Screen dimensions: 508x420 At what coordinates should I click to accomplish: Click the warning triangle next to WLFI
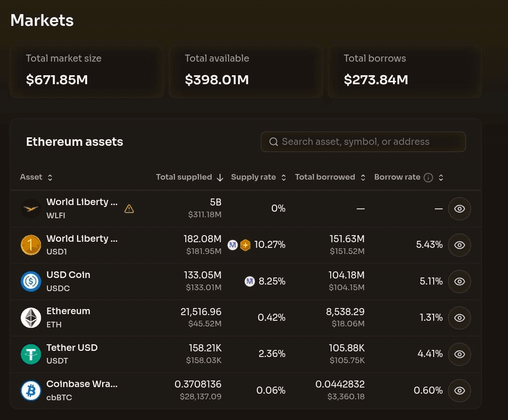point(129,208)
